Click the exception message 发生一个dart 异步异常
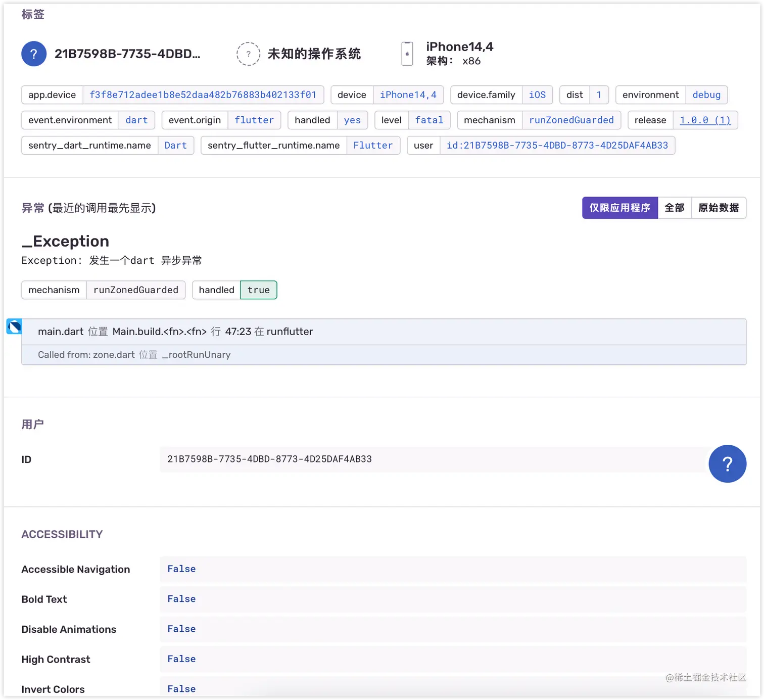 point(146,261)
